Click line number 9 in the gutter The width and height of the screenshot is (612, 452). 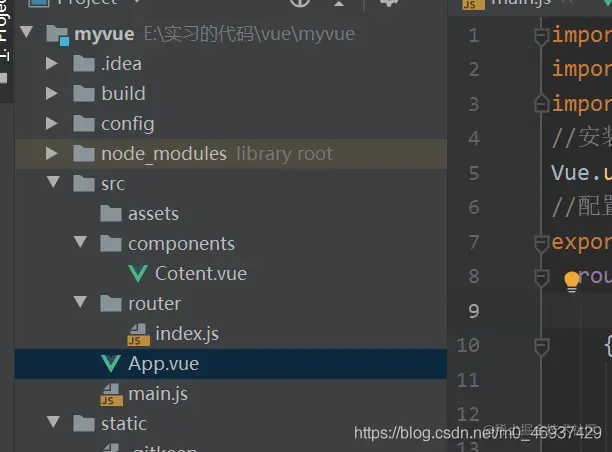474,311
